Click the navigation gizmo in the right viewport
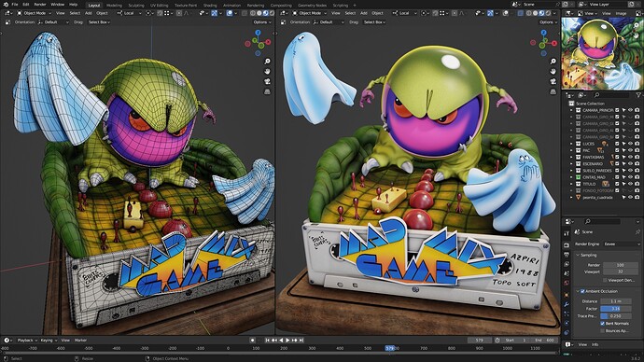Viewport: 644px width, 362px height. (x=543, y=42)
